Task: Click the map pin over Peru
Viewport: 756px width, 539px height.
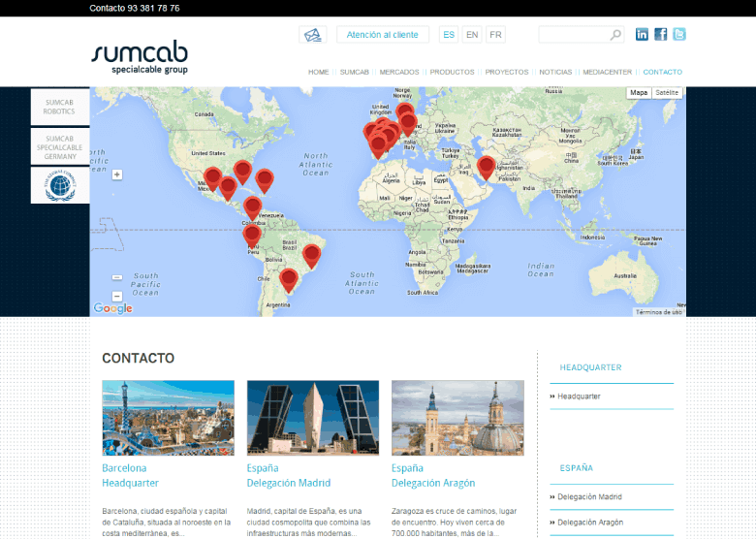Action: coord(252,236)
